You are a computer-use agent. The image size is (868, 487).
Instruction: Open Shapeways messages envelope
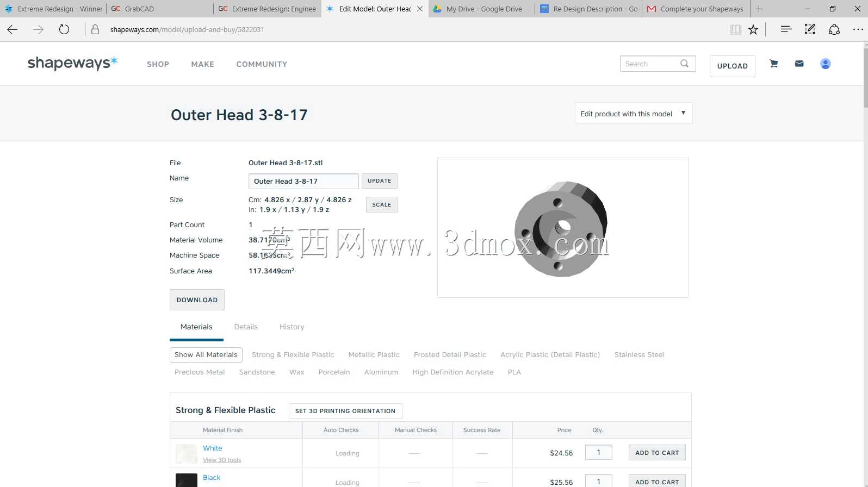tap(799, 64)
